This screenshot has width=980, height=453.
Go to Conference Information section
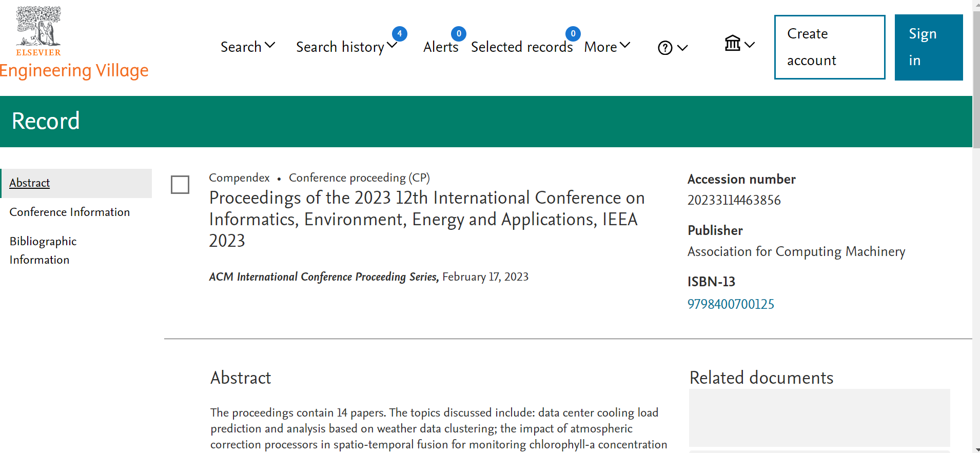[x=70, y=212]
